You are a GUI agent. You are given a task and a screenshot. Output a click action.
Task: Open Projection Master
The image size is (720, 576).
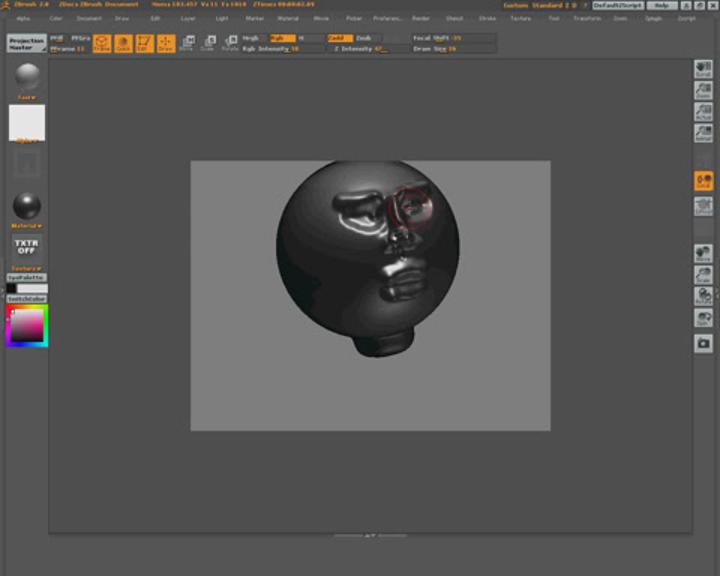pyautogui.click(x=27, y=44)
